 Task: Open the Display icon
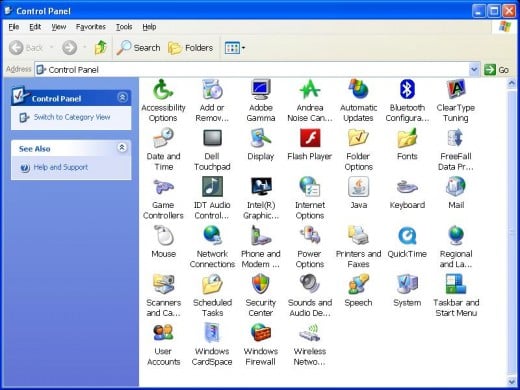tap(261, 138)
